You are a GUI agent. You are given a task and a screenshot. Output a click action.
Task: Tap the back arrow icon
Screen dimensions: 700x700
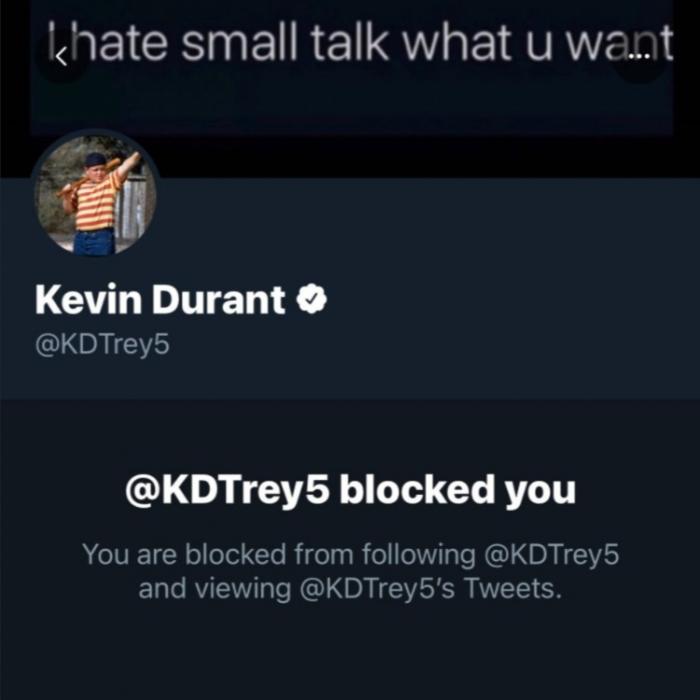(62, 57)
